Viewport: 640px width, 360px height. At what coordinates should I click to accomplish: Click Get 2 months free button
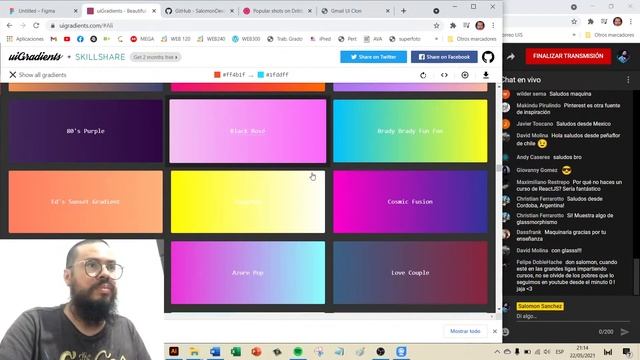[x=156, y=57]
